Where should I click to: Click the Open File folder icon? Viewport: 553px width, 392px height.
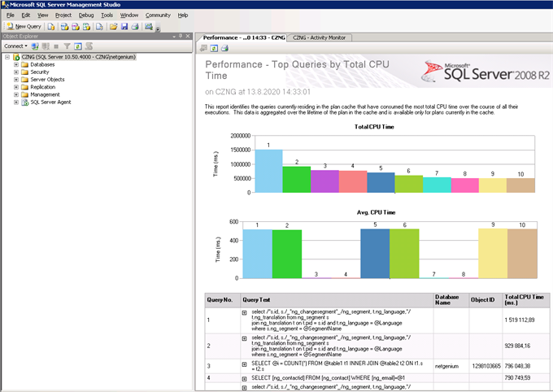pyautogui.click(x=113, y=27)
